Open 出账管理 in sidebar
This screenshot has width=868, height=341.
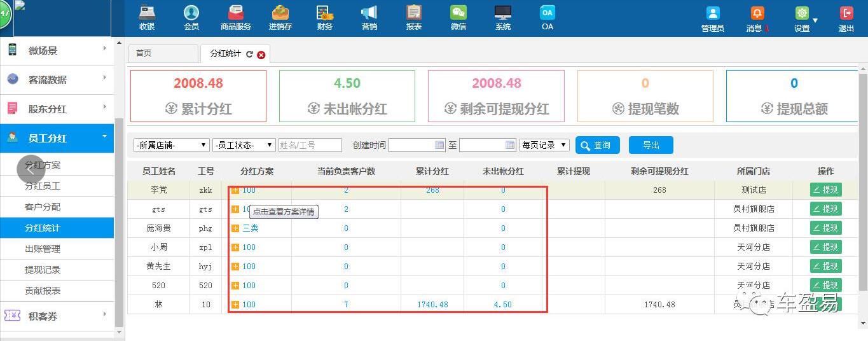(43, 249)
